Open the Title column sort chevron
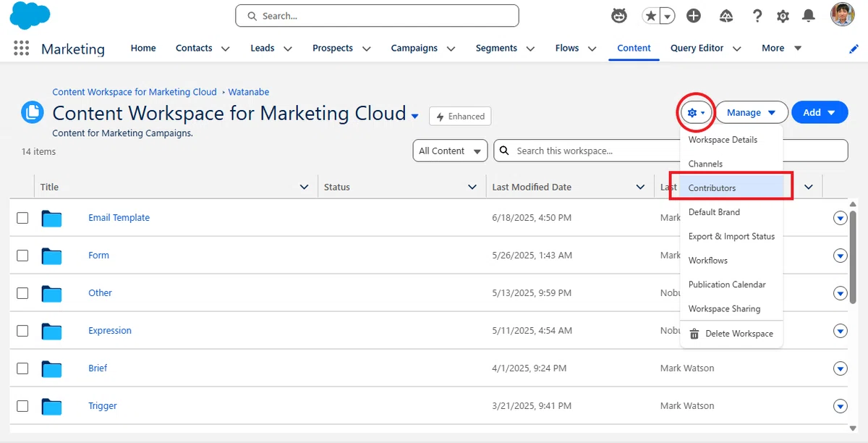The image size is (868, 443). tap(305, 187)
